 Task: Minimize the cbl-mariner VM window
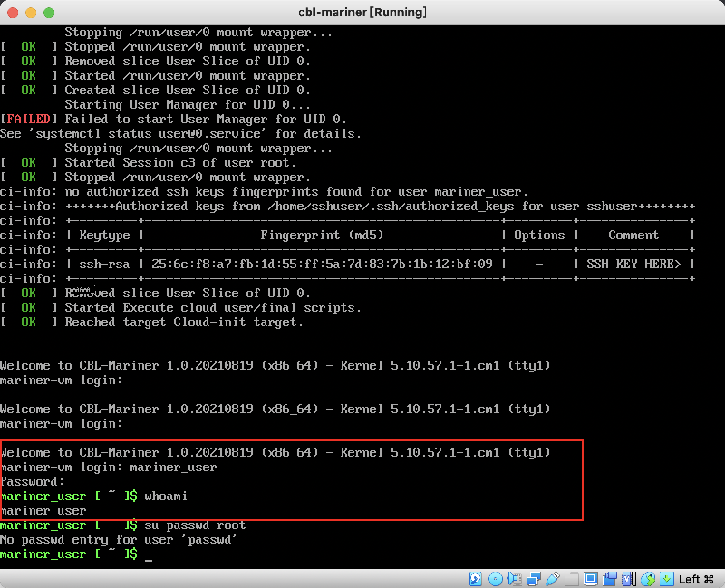[x=31, y=12]
